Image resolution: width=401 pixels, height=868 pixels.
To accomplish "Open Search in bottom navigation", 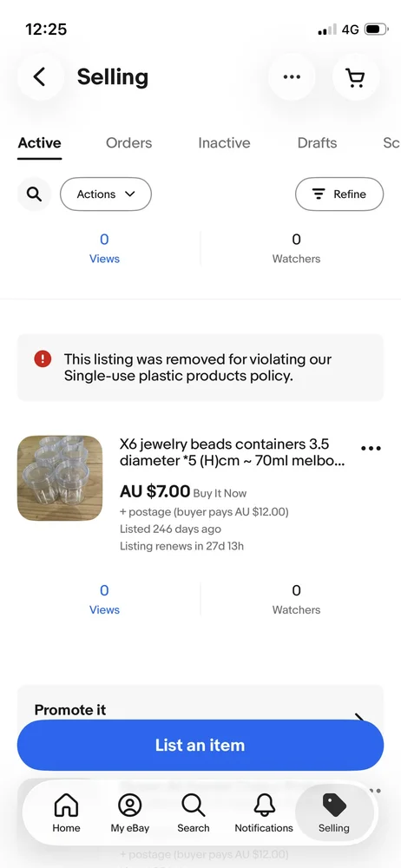I will (x=194, y=812).
